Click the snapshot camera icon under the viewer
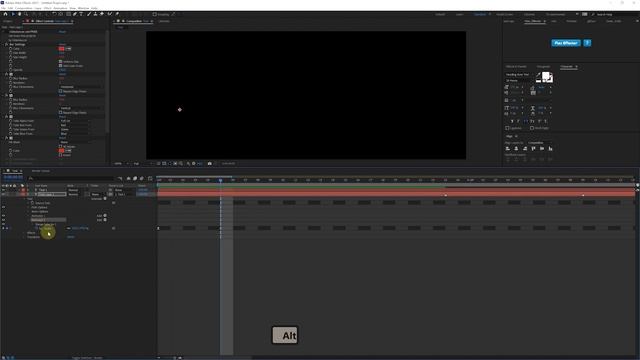Image resolution: width=640 pixels, height=360 pixels. click(x=210, y=163)
